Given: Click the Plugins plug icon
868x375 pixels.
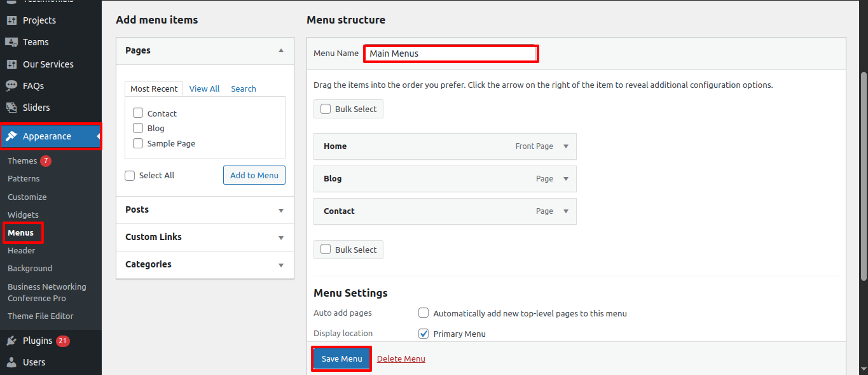Looking at the screenshot, I should [x=11, y=341].
